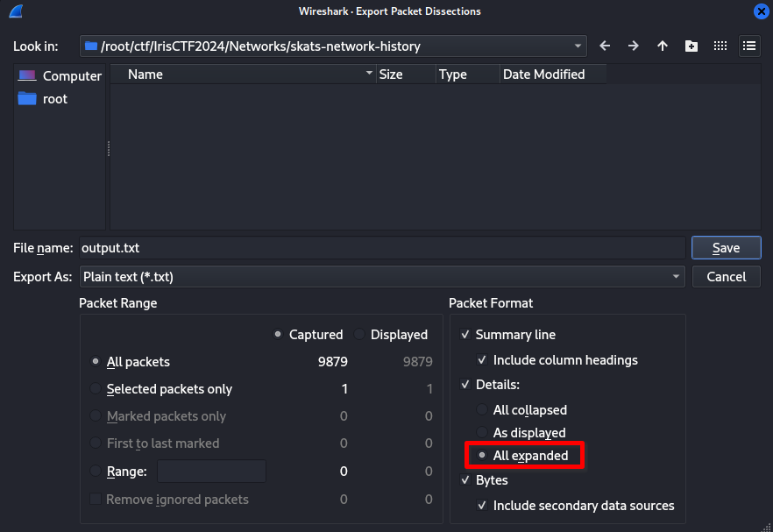Open Computer in sidebar
Image resolution: width=773 pixels, height=532 pixels.
point(60,76)
